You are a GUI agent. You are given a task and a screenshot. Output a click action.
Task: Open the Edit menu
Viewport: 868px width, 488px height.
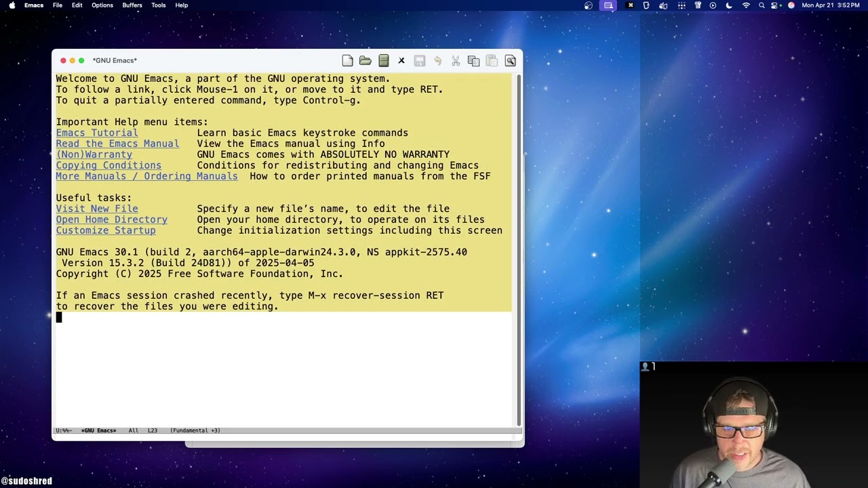pyautogui.click(x=77, y=5)
